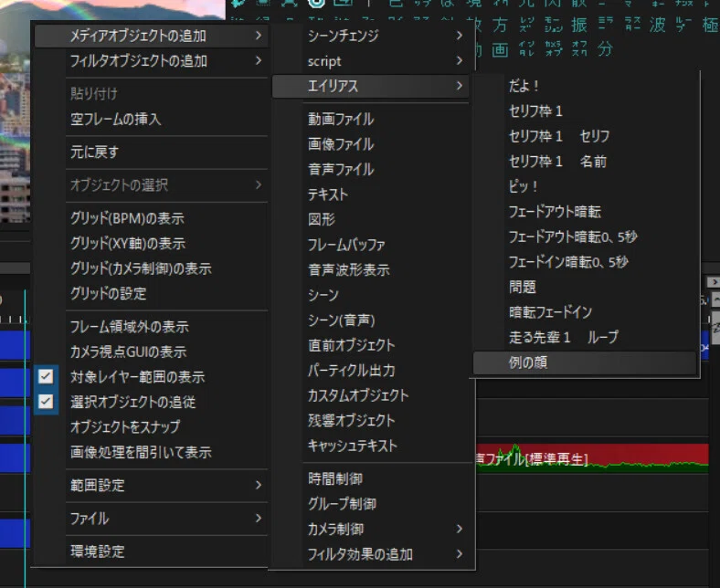Uncheck 対象レイヤー範囲の表示 checkbox
This screenshot has height=588, width=720.
pyautogui.click(x=46, y=377)
